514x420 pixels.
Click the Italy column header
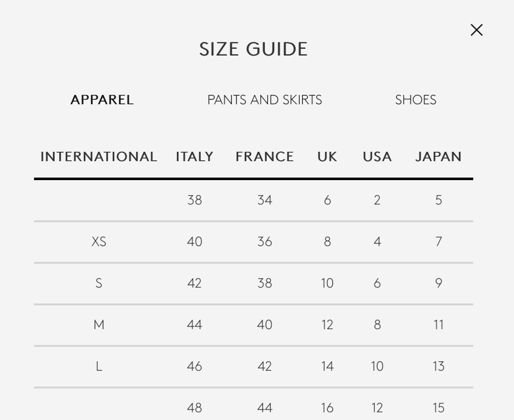coord(194,156)
